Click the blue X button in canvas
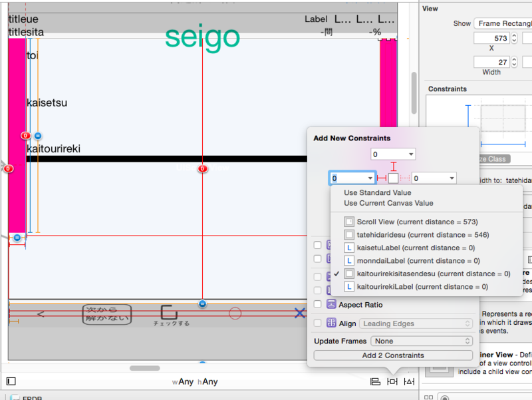The width and height of the screenshot is (532, 400). click(300, 313)
